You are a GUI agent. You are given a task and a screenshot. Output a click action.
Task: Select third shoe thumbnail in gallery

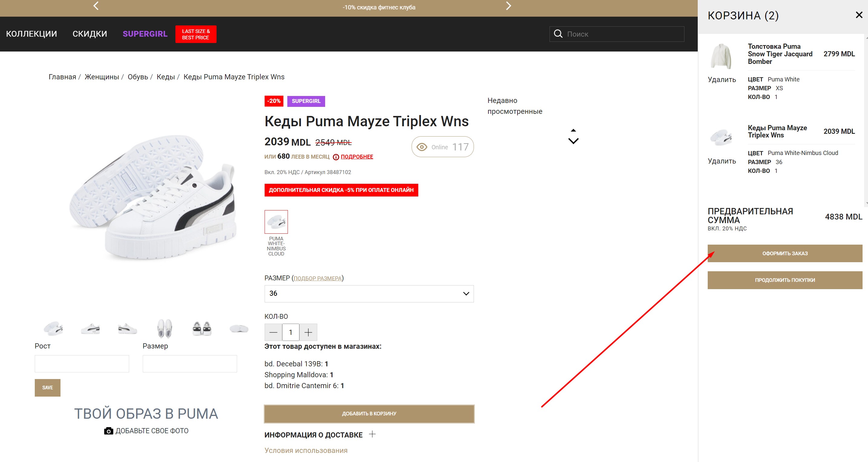click(127, 328)
